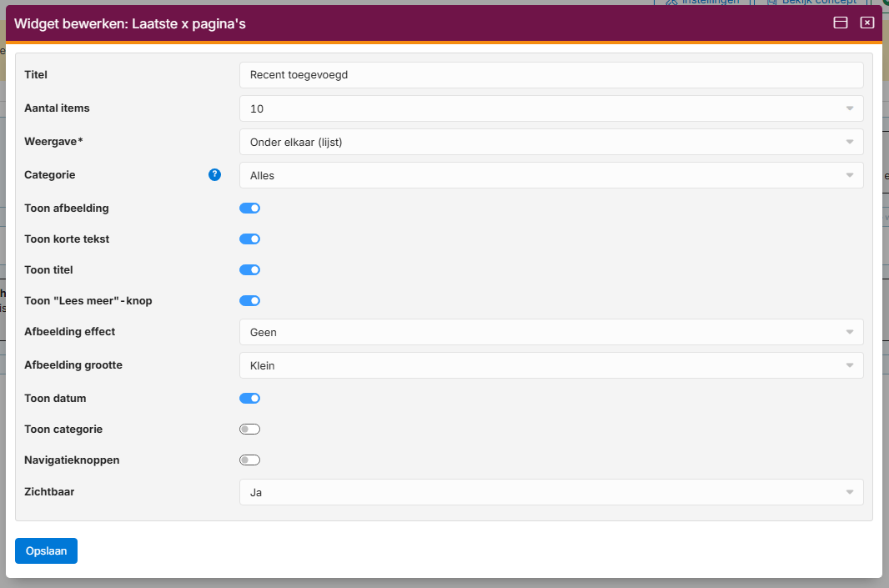Disable the Toon afbeelding toggle

point(249,209)
